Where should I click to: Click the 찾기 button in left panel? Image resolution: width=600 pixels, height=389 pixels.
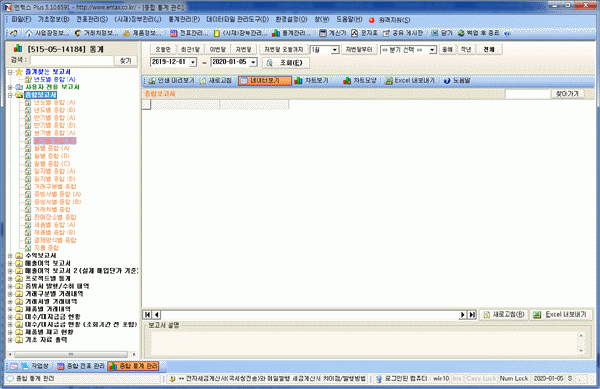coord(126,60)
